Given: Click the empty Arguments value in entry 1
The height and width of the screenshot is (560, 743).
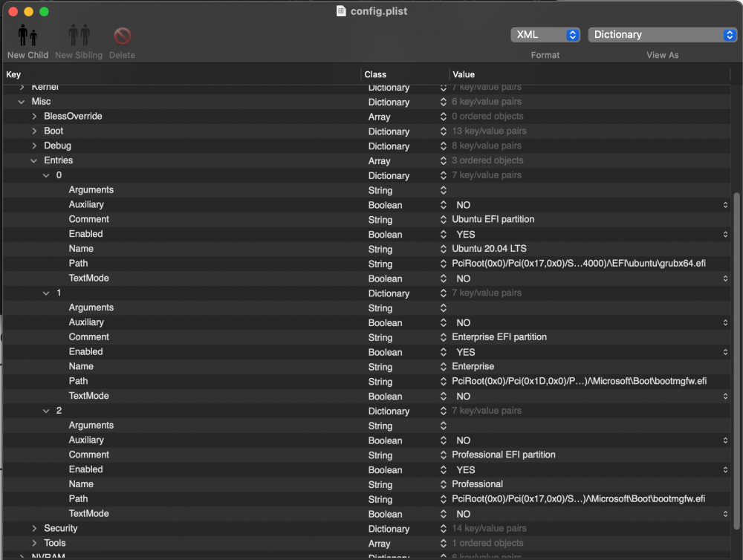Looking at the screenshot, I should [x=590, y=308].
